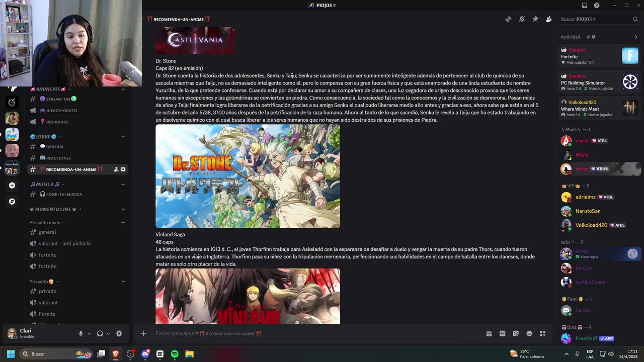Open the resubidos channel
The image size is (644, 362).
pos(78,122)
